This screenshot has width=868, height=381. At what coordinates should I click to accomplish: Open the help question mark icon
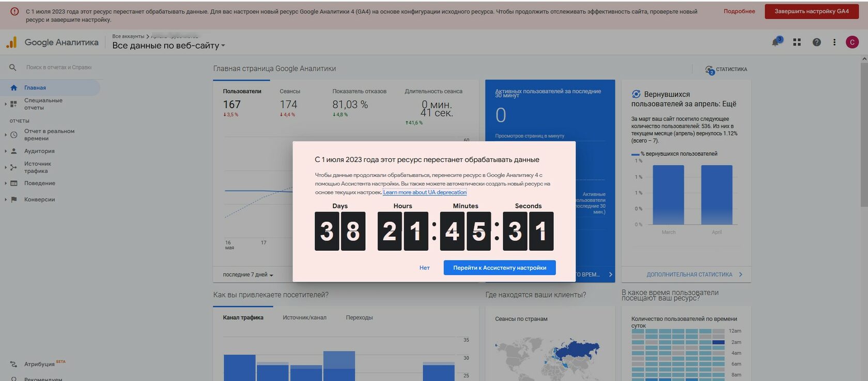(x=816, y=42)
